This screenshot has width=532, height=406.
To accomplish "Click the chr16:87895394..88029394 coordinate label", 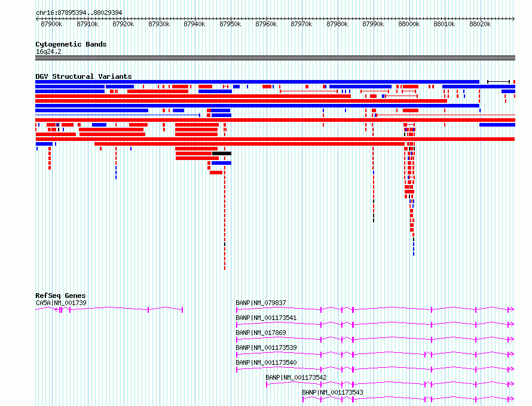I will click(x=79, y=13).
